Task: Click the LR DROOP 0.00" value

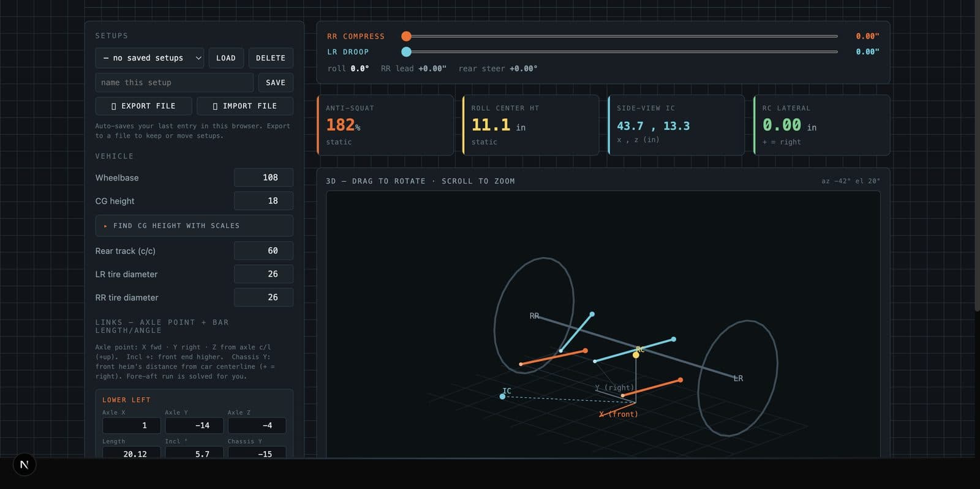Action: pyautogui.click(x=867, y=52)
